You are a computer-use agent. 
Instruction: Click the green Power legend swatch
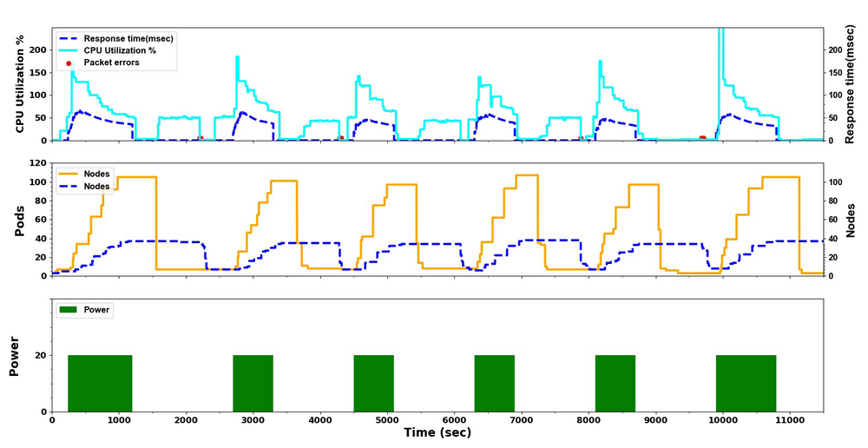(x=69, y=309)
